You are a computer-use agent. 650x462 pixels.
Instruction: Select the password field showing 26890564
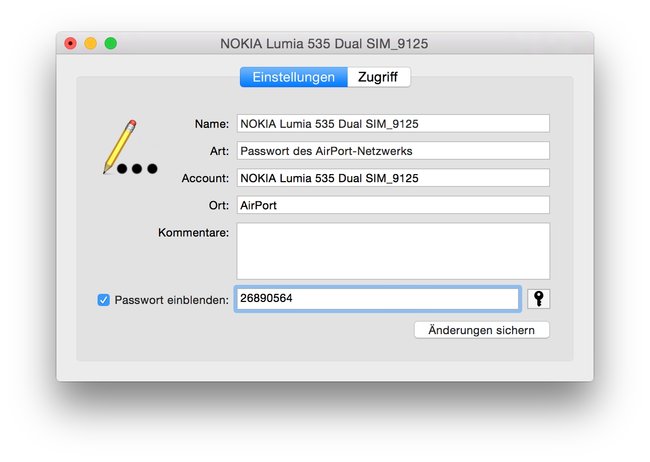pos(378,299)
